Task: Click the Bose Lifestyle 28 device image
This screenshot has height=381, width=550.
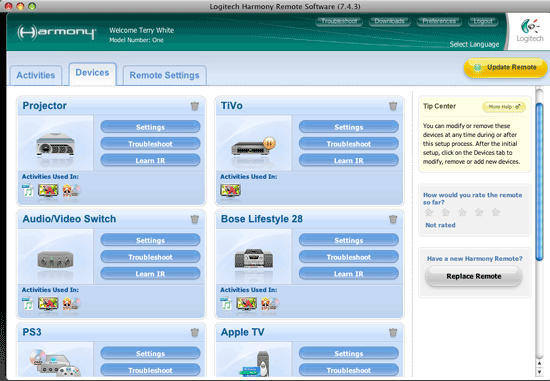Action: 254,258
